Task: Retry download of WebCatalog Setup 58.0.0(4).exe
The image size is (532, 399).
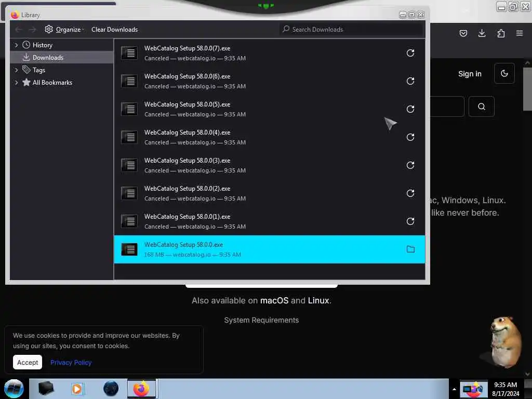Action: pyautogui.click(x=410, y=137)
